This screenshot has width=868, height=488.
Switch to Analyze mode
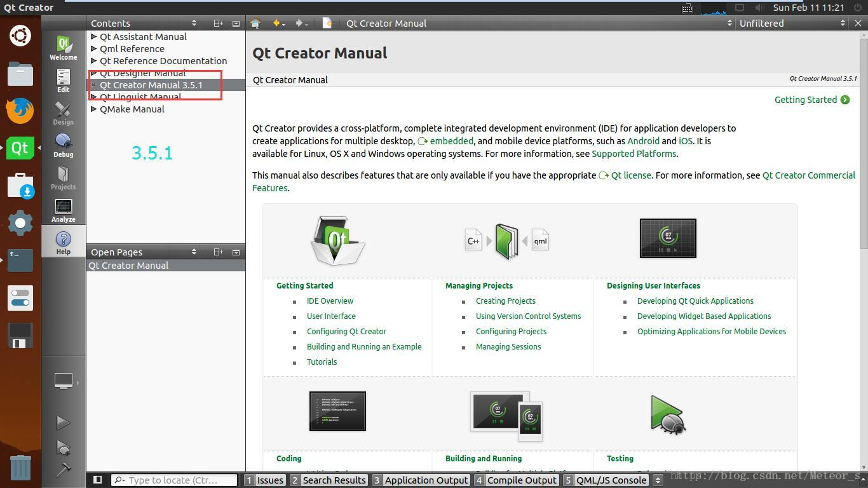pos(64,210)
